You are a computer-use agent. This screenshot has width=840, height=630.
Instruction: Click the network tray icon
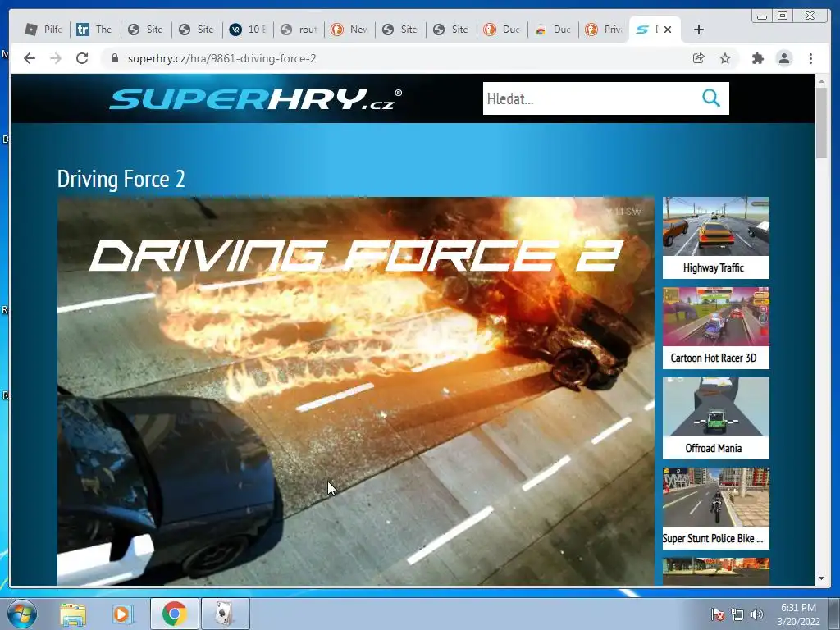click(x=737, y=614)
